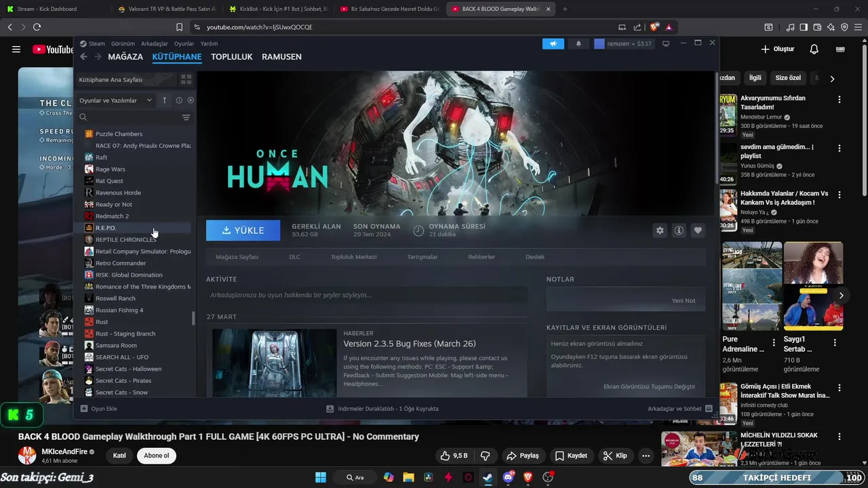
Task: Open game settings gear for Once Human
Action: [660, 230]
